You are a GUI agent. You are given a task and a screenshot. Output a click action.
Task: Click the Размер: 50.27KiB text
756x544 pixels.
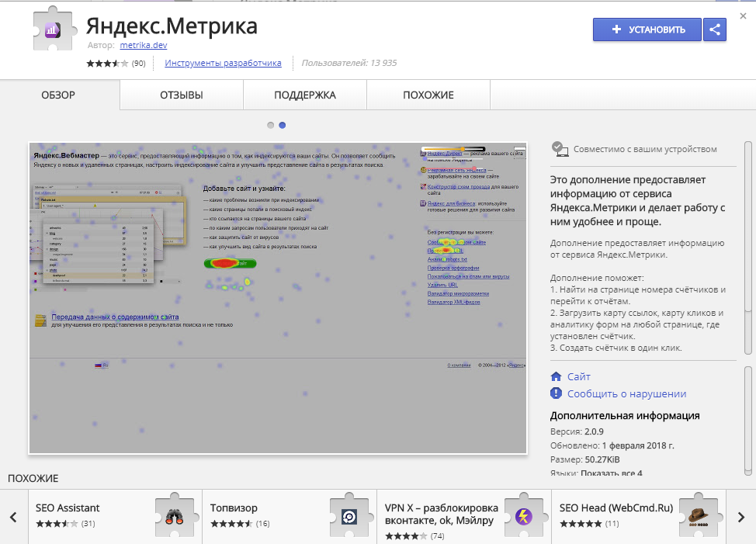pos(584,459)
